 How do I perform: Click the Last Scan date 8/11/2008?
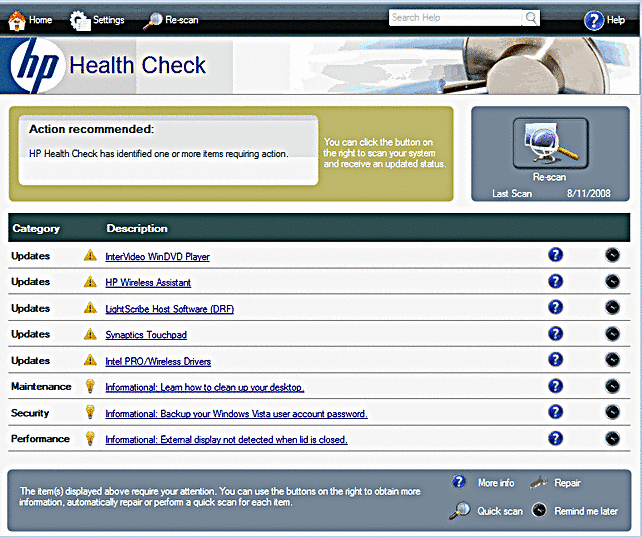click(588, 193)
